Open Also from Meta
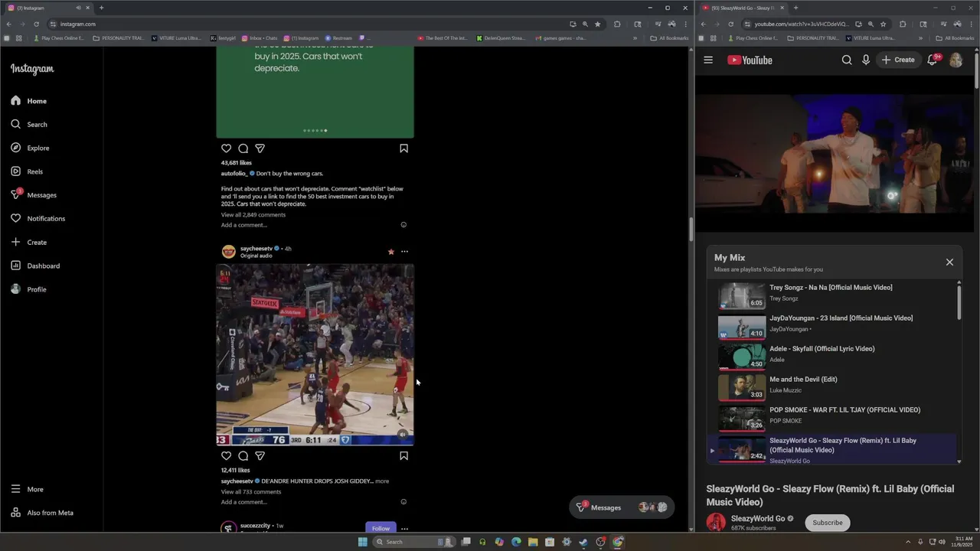 [42, 513]
